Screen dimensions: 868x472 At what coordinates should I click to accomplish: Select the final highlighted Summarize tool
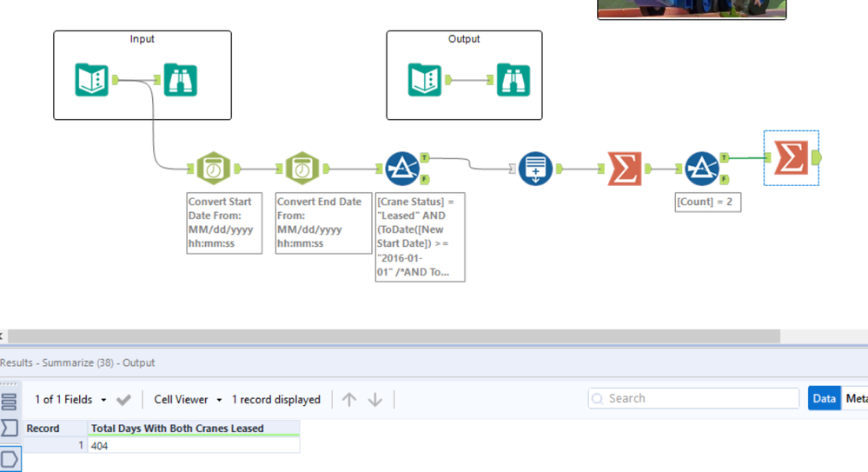pos(791,158)
